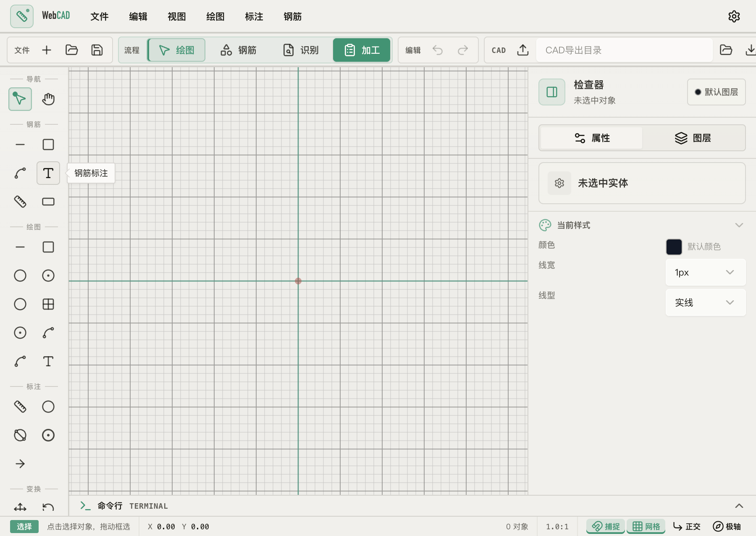Undo the last edit
Image resolution: width=756 pixels, height=536 pixels.
click(x=438, y=50)
